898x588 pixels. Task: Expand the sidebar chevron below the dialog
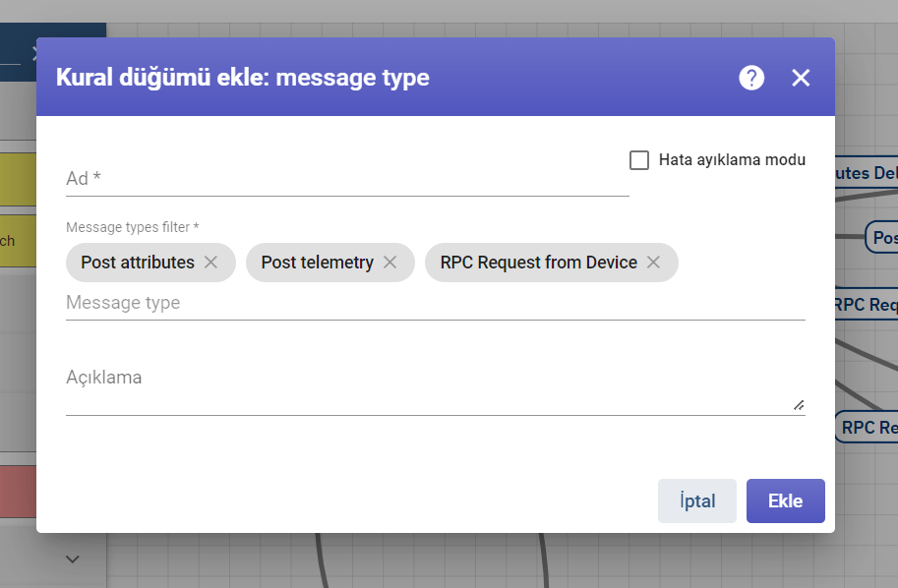(x=72, y=559)
